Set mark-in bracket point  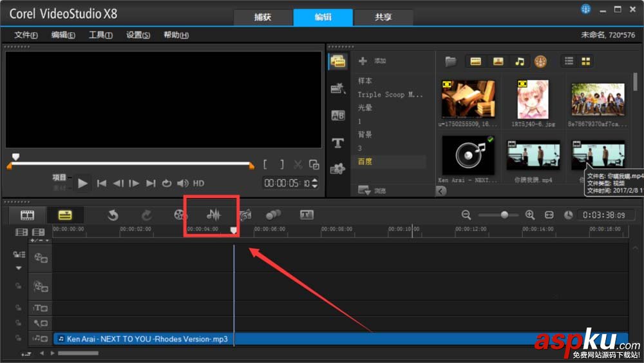pos(265,165)
